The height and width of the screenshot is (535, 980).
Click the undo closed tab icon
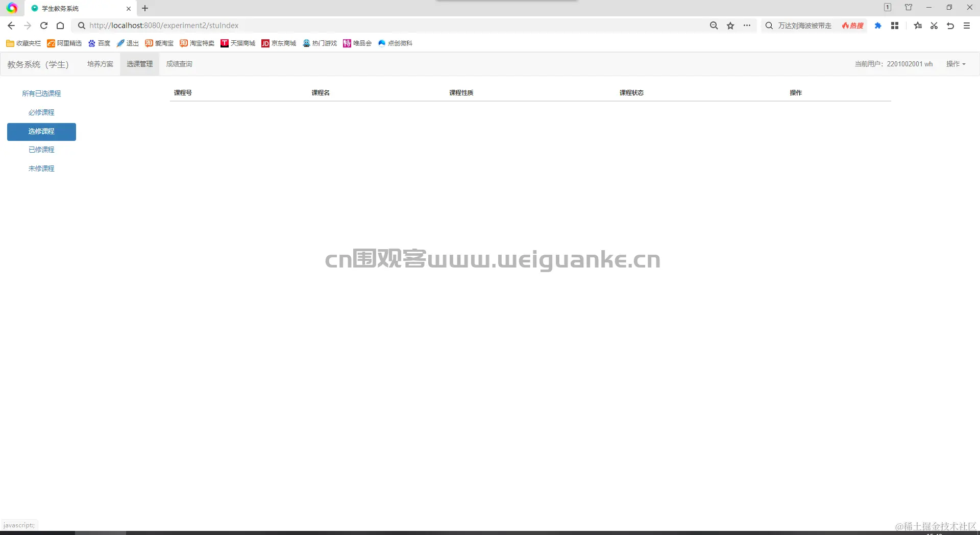click(950, 26)
